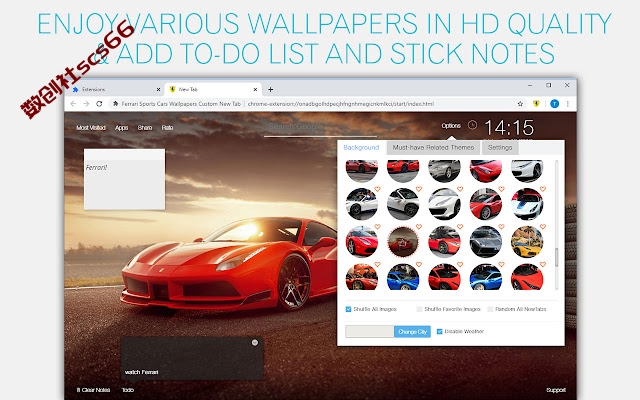Toggle the Disable Weather checkbox
The image size is (640, 400).
(440, 331)
